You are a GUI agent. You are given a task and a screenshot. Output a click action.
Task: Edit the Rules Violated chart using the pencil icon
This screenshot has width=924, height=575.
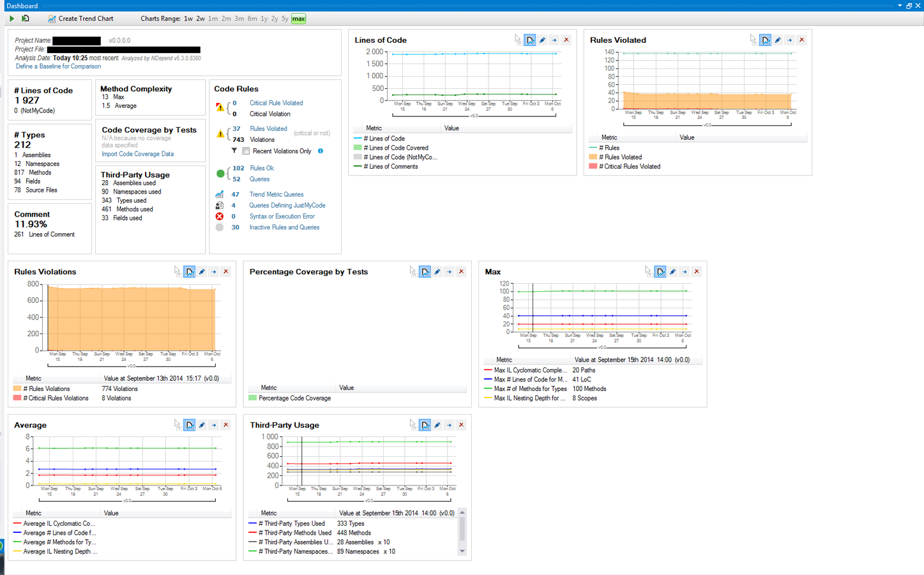pos(778,40)
